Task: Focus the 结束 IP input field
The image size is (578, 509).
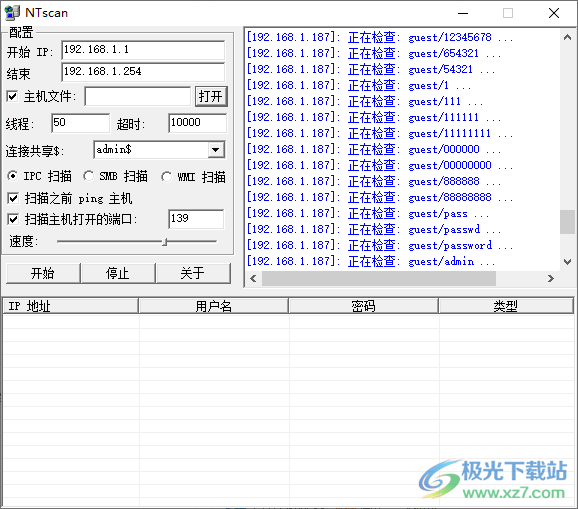Action: click(x=143, y=72)
